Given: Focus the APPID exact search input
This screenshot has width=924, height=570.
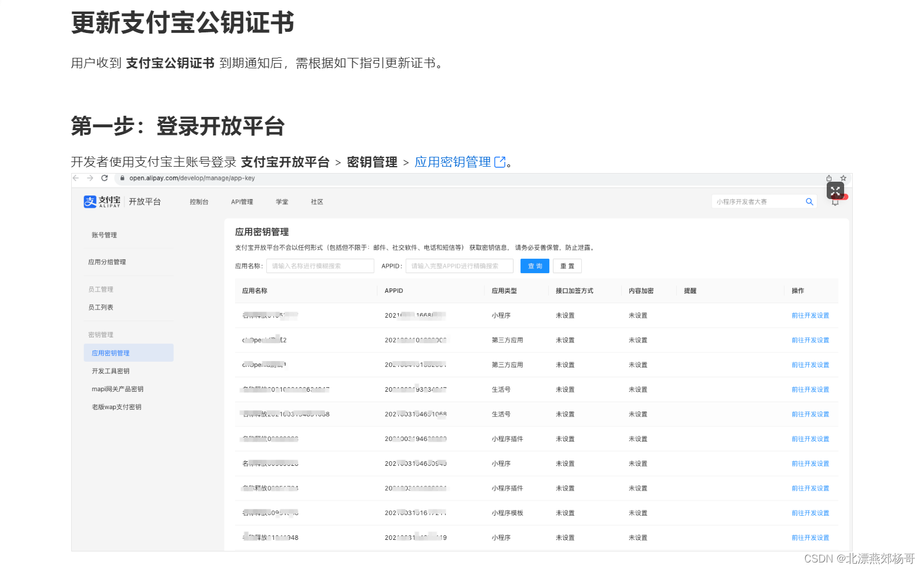Looking at the screenshot, I should coord(460,266).
